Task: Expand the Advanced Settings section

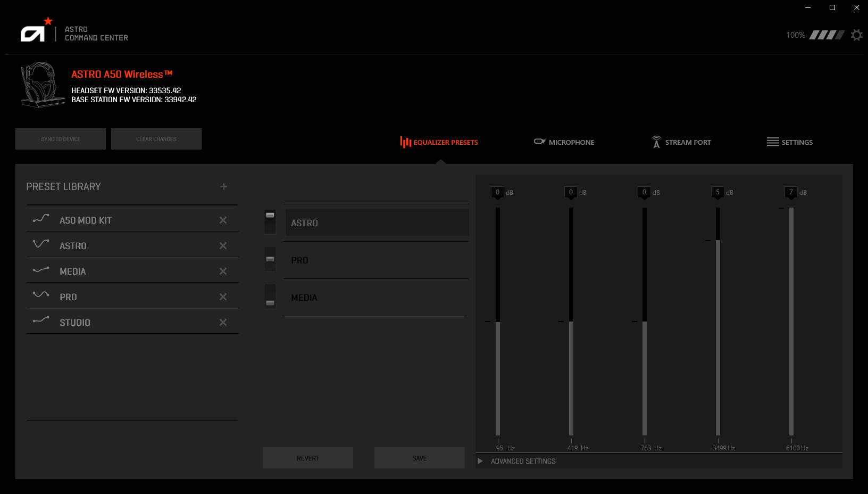Action: click(x=480, y=461)
